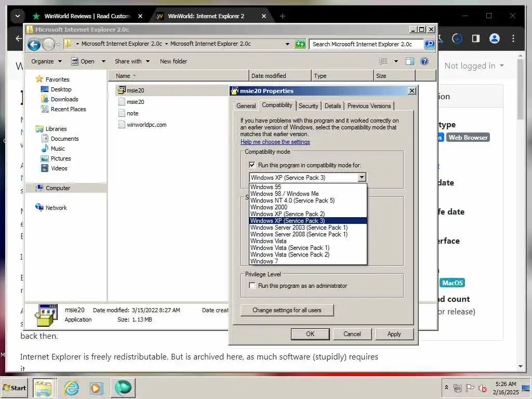Switch to WinWorld: Internet Explorer 2 tab

coord(212,16)
